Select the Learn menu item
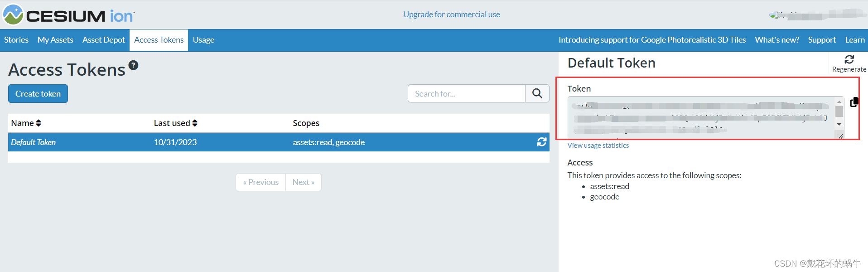The width and height of the screenshot is (868, 272). tap(854, 40)
